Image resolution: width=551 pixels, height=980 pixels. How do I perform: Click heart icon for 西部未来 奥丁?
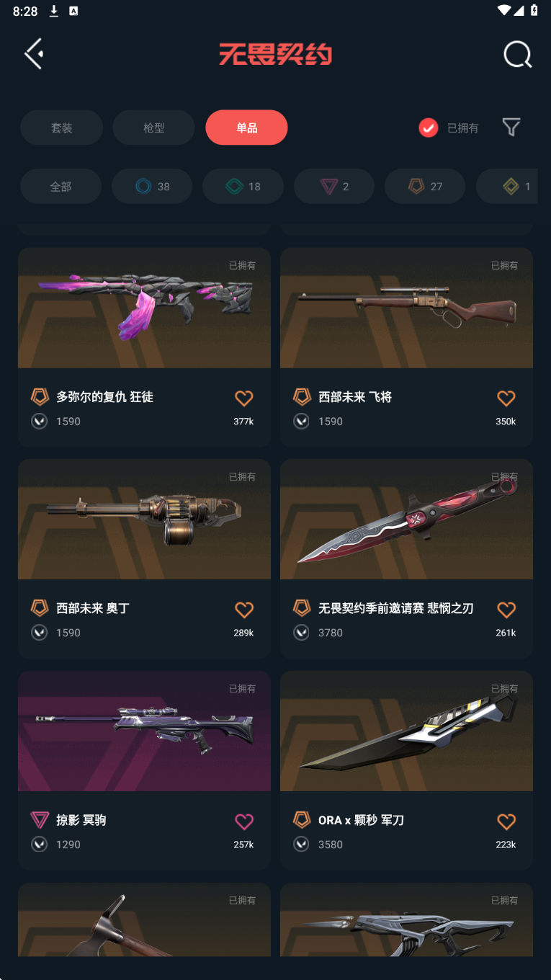244,610
